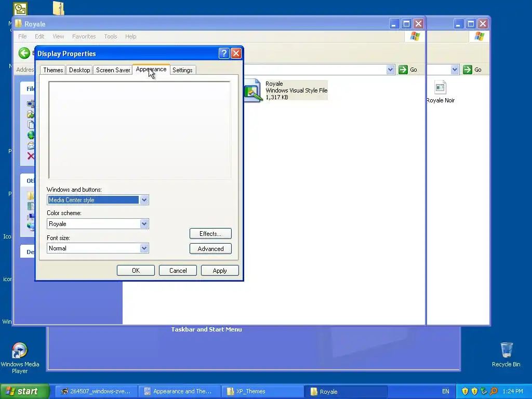
Task: Click the Taskbar and Start Menu label
Action: [206, 329]
